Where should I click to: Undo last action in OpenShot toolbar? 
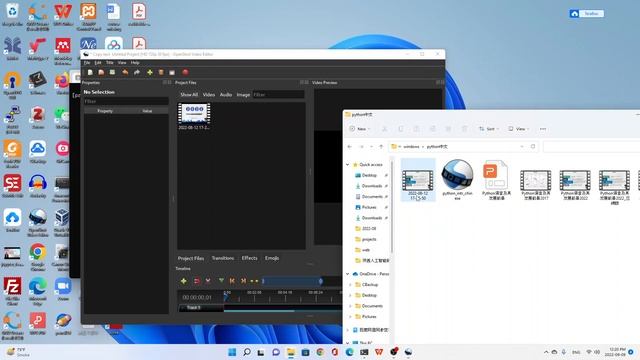125,72
